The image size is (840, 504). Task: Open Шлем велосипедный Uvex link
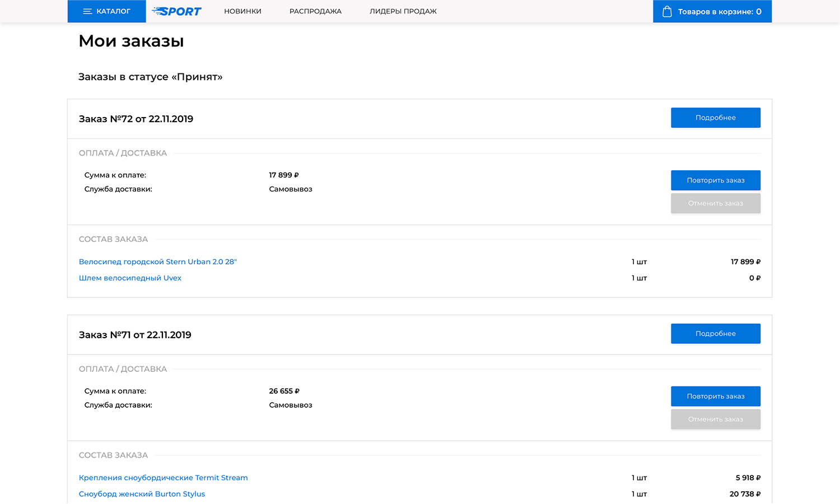(x=130, y=278)
